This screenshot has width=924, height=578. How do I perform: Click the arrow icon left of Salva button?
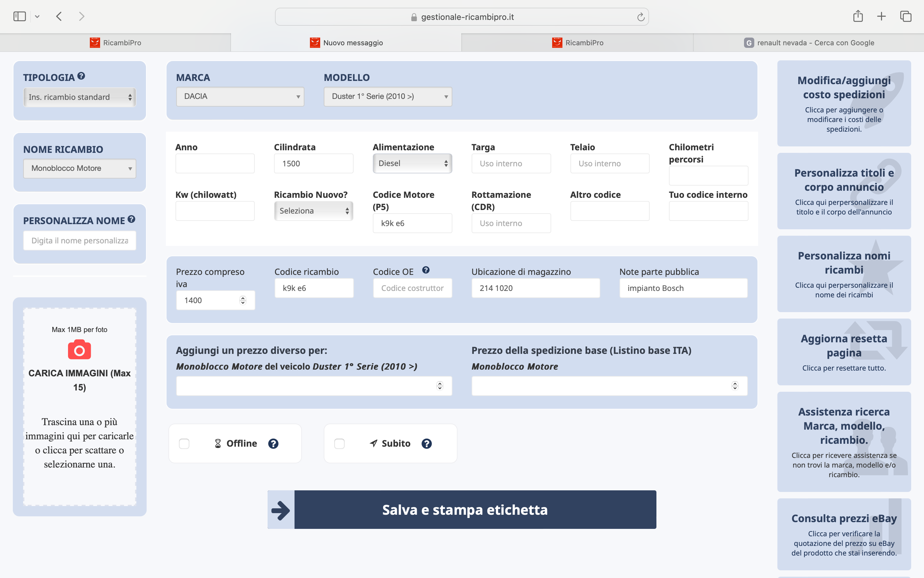pos(281,510)
